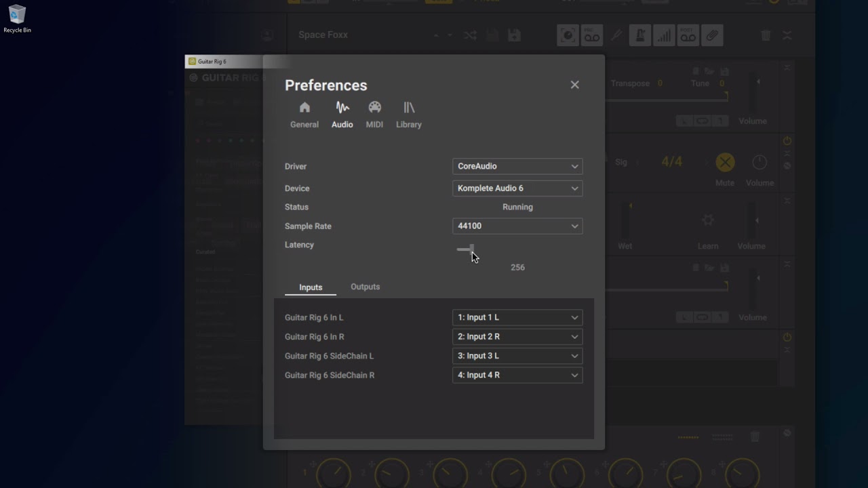
Task: Toggle the PRE tape deck icon
Action: (x=592, y=35)
